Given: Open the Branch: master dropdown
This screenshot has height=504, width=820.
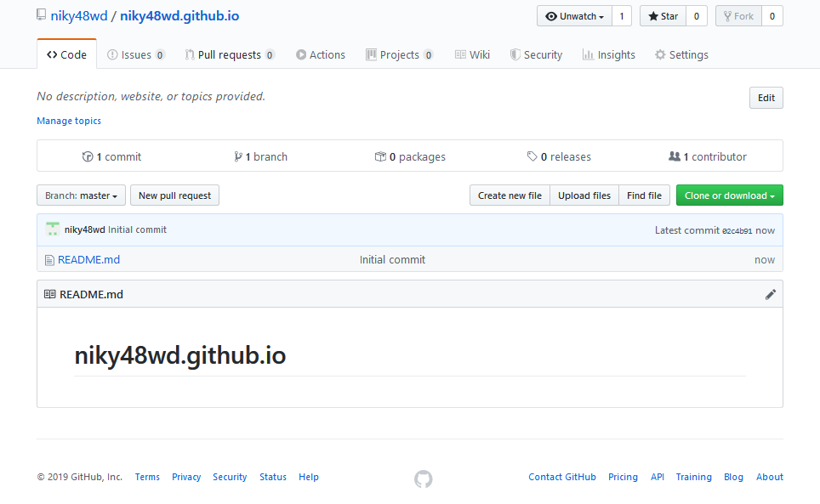Looking at the screenshot, I should click(x=81, y=195).
